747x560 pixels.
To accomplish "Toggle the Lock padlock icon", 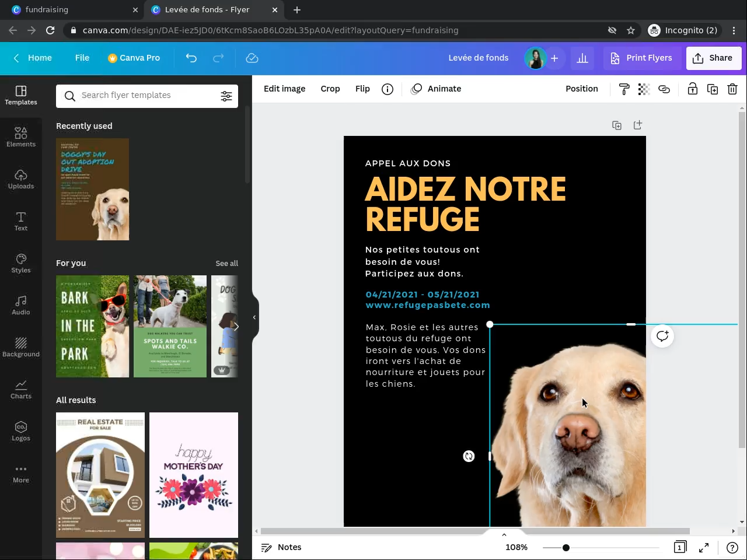I will pyautogui.click(x=692, y=89).
